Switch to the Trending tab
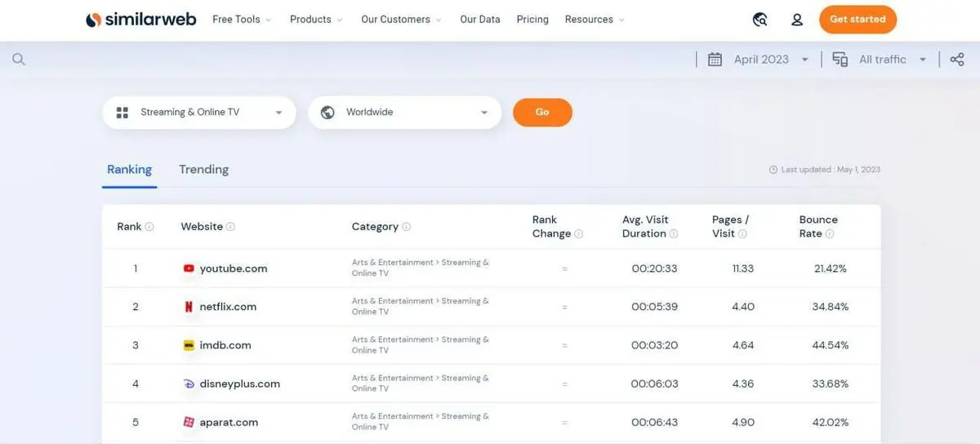 click(x=203, y=170)
